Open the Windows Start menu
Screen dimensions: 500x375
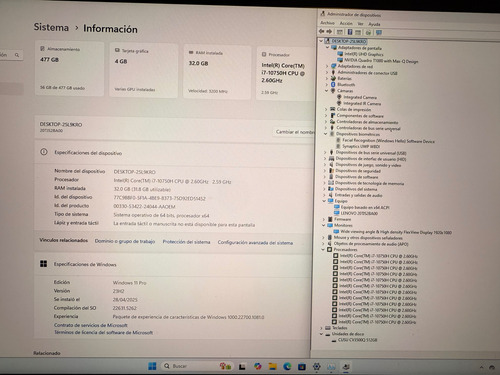[152, 366]
